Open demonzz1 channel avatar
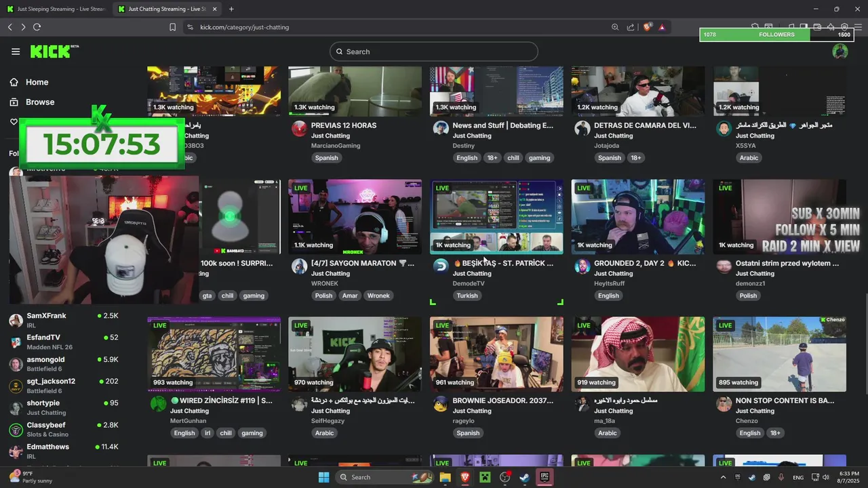Viewport: 868px width, 488px height. pos(724,266)
